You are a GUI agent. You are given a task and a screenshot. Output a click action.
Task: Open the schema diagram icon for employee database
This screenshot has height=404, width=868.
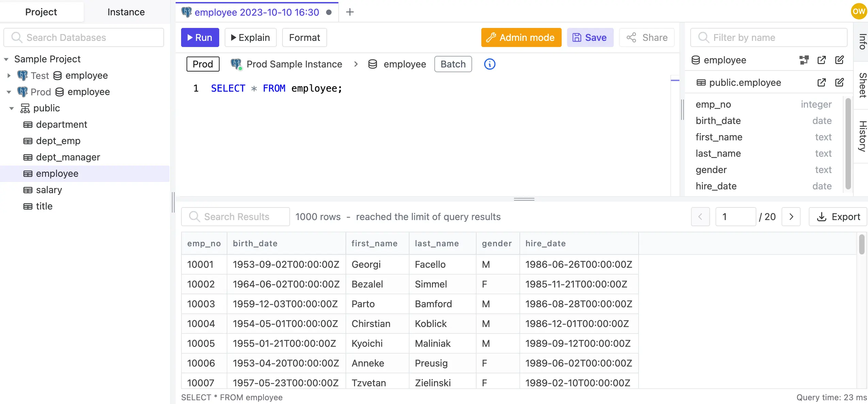click(x=804, y=60)
